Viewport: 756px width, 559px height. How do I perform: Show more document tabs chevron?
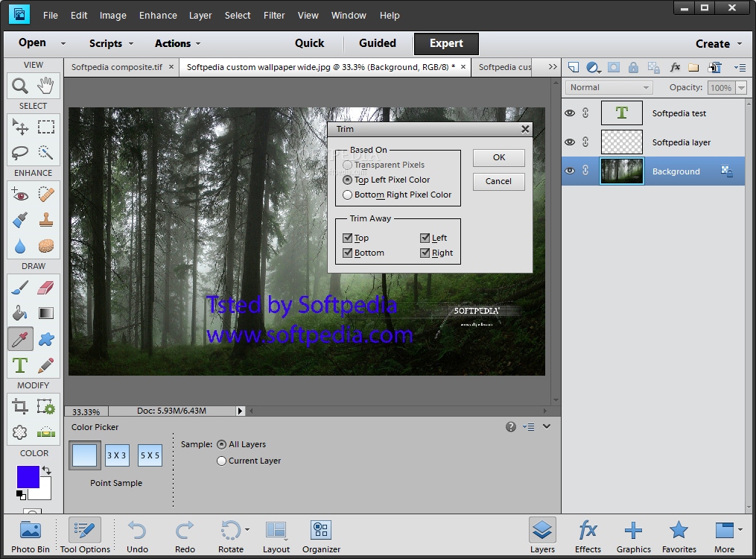point(553,67)
